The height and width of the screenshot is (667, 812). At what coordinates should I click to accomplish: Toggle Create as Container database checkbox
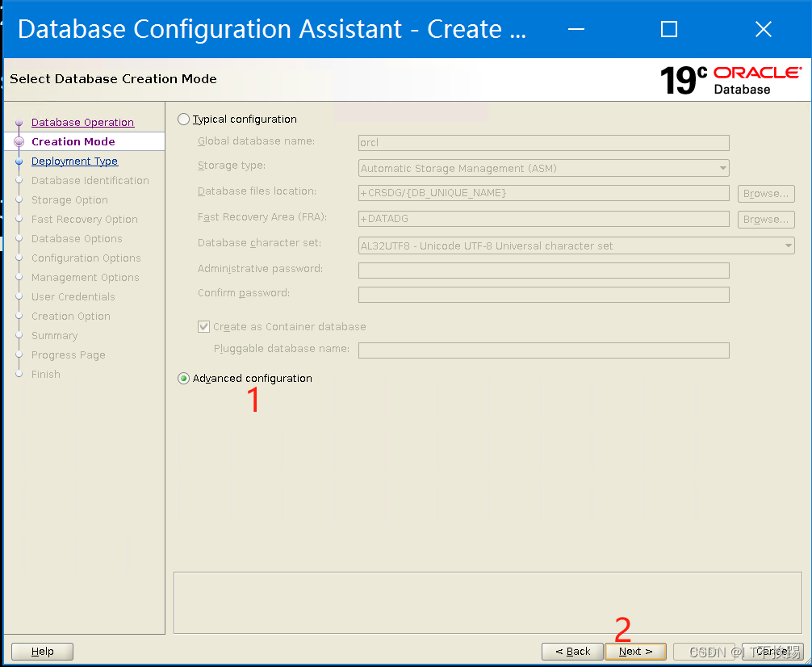click(x=204, y=326)
